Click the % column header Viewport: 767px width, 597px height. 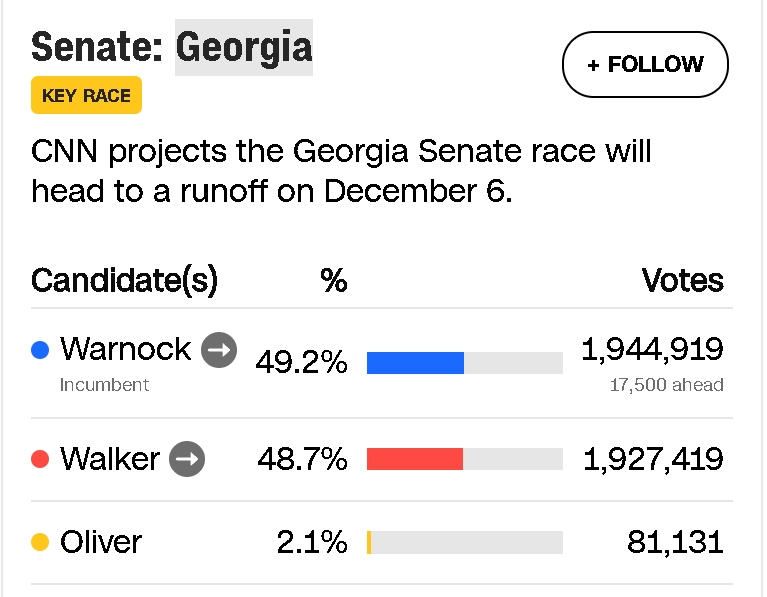333,281
